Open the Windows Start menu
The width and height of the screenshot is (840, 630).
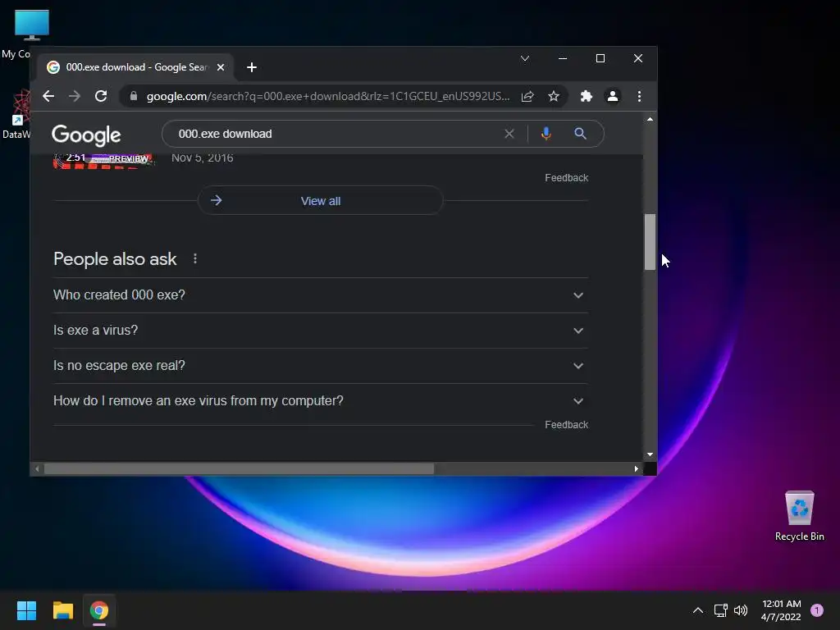(26, 610)
